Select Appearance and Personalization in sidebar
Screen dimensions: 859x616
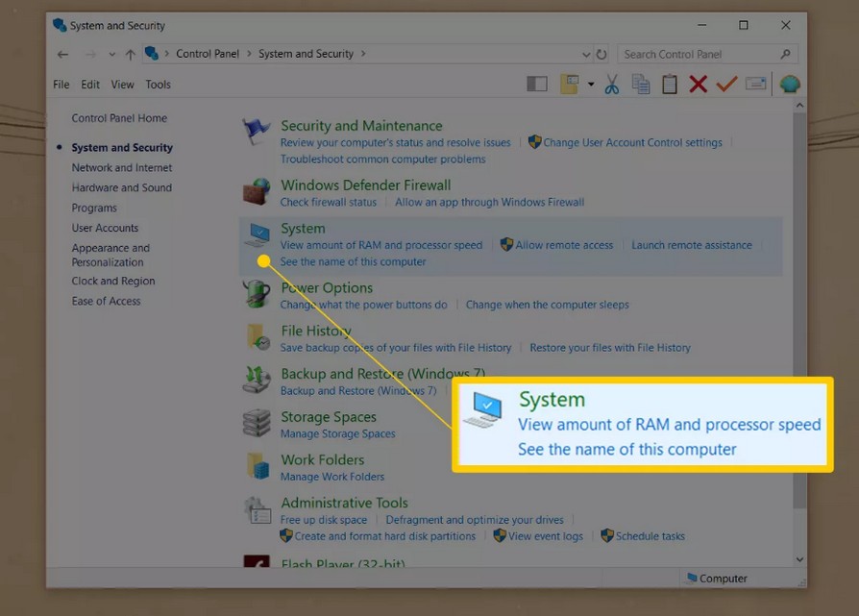click(110, 255)
